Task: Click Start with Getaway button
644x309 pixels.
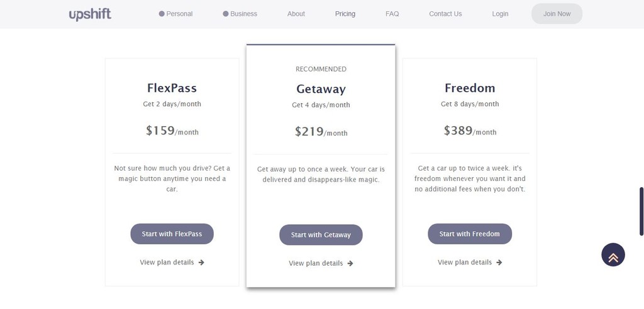Action: coord(321,235)
